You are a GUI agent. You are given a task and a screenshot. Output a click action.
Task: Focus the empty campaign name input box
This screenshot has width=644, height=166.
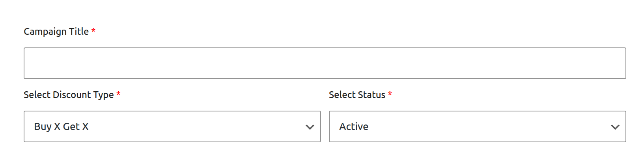[x=325, y=63]
